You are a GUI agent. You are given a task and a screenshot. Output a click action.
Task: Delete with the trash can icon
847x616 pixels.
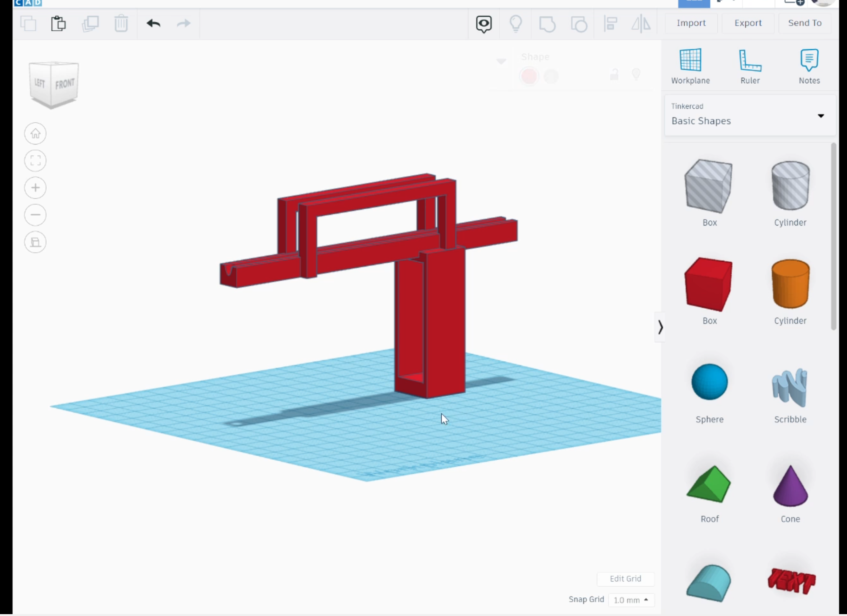click(x=121, y=23)
